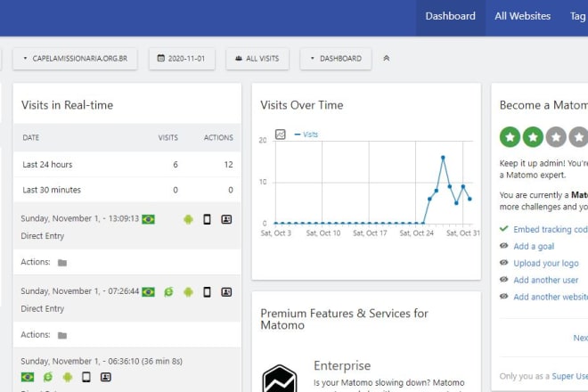Click green browser icon in 07:26:44 visit
588x392 pixels.
click(x=168, y=292)
